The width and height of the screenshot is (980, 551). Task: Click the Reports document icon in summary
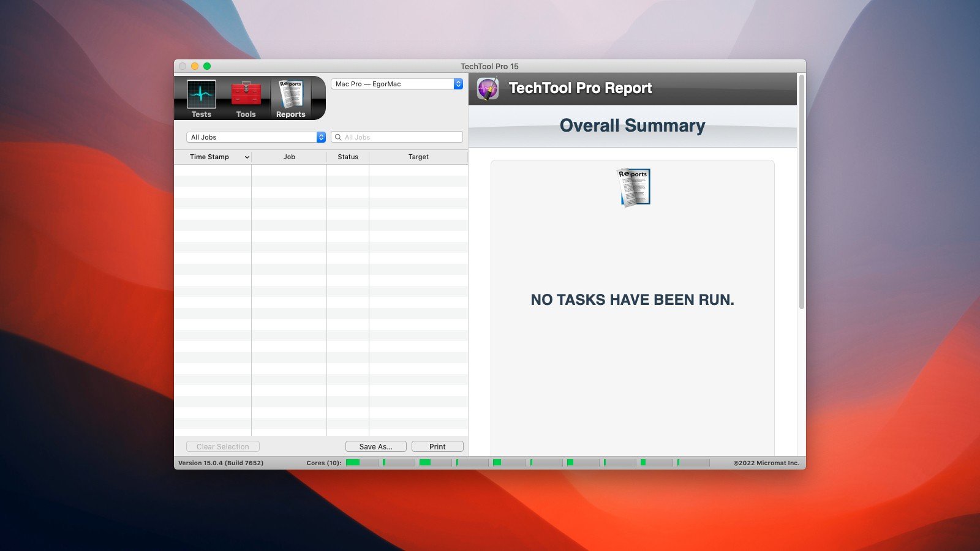click(x=633, y=187)
